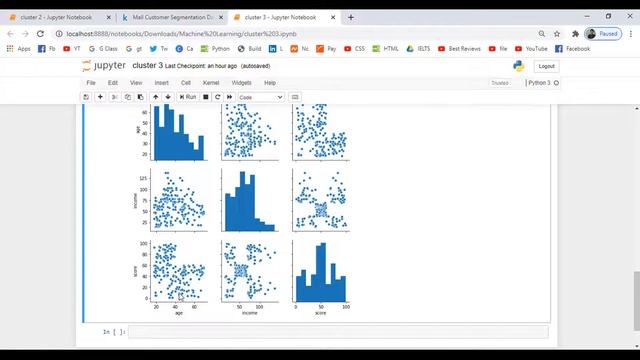Viewport: 640px width, 360px height.
Task: Open the Fb bookmark
Action: [x=47, y=49]
